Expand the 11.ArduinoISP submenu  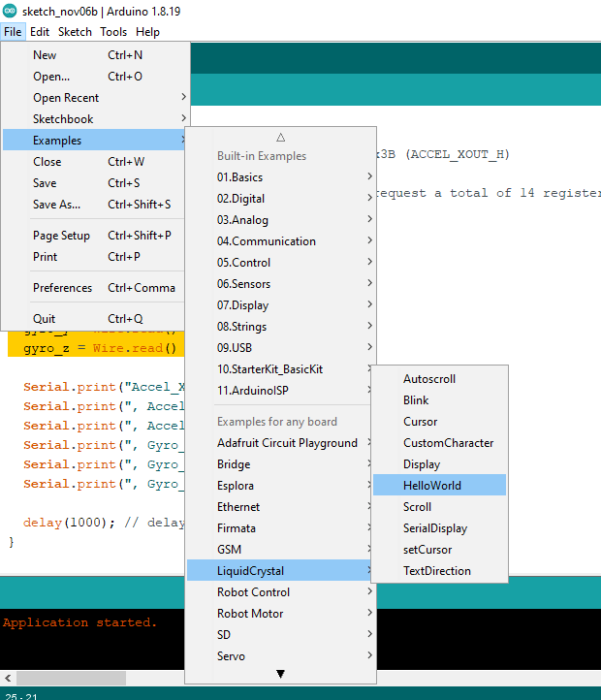279,391
